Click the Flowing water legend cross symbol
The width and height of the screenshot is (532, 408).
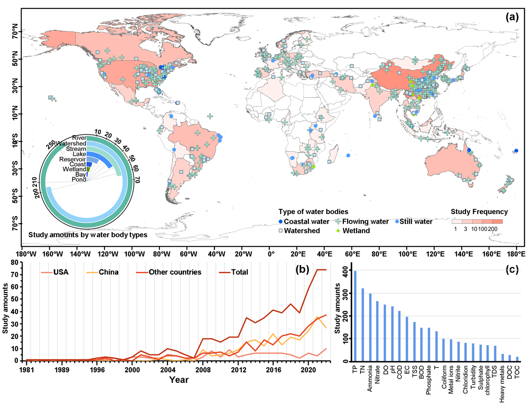tap(338, 222)
